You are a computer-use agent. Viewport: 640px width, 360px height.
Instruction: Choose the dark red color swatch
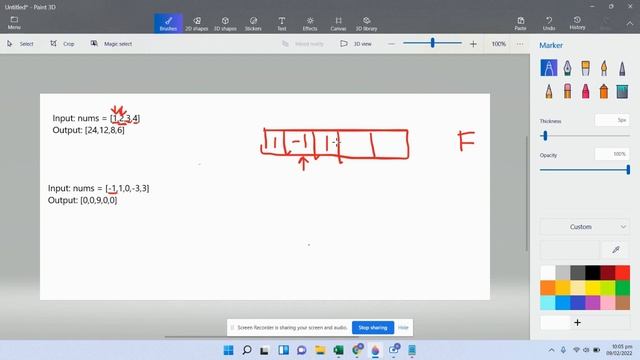tap(607, 272)
